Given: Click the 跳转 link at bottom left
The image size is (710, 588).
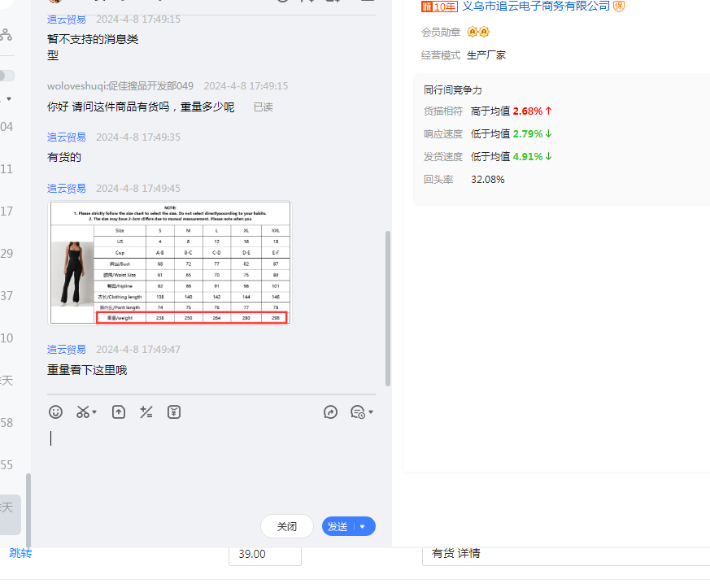Looking at the screenshot, I should click(x=20, y=553).
